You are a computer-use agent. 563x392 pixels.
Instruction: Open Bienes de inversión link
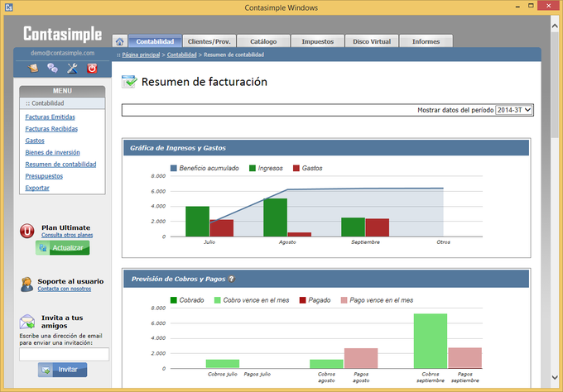pyautogui.click(x=52, y=152)
